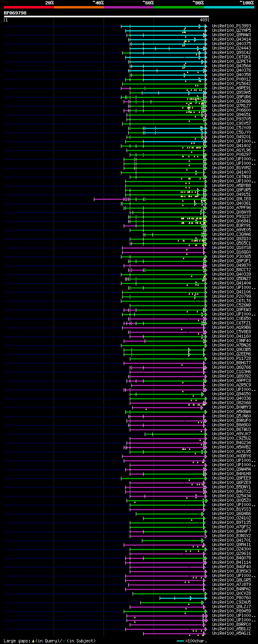258x644 pixels.
Task: Click hit label UniRef100_A7PF96
Action: [231, 208]
